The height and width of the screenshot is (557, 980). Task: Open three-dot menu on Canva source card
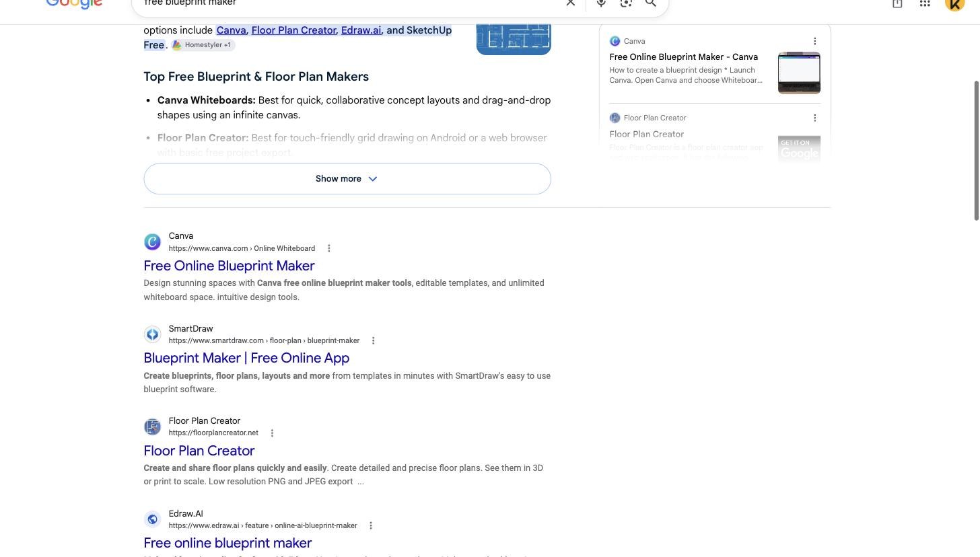[815, 41]
